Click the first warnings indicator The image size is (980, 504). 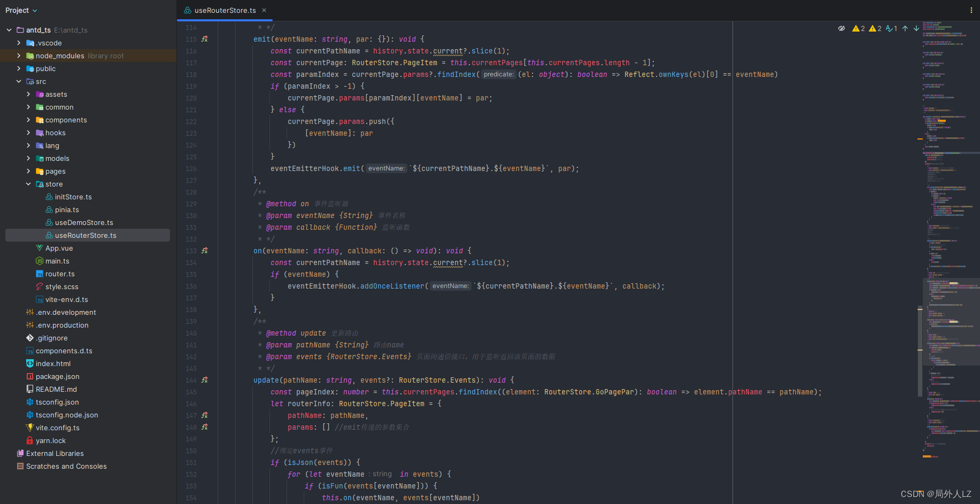859,28
